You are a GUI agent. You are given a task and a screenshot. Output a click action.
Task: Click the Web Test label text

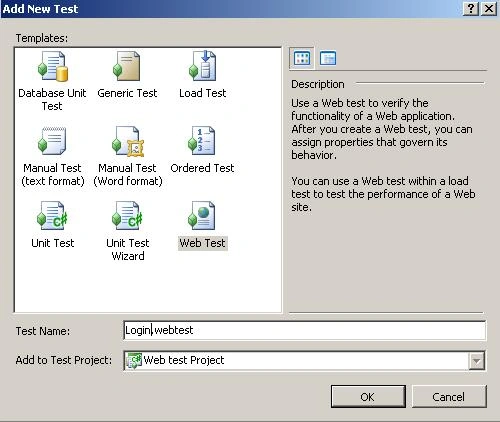(x=202, y=243)
